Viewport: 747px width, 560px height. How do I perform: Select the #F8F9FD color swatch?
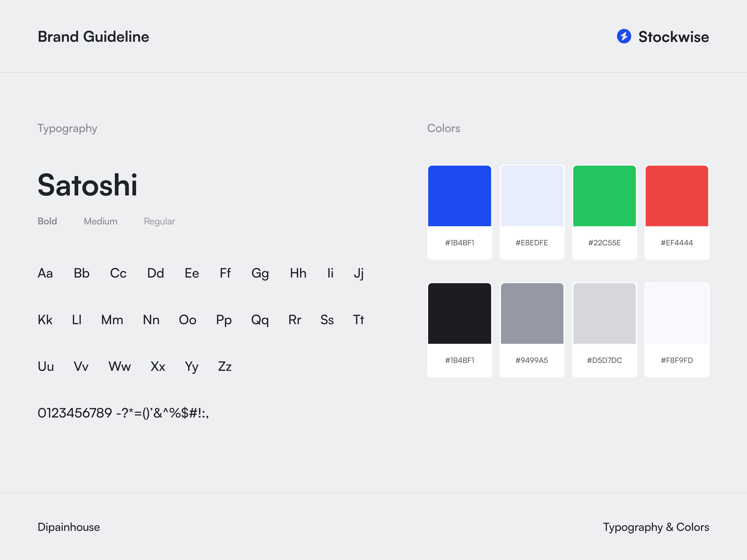coord(677,313)
